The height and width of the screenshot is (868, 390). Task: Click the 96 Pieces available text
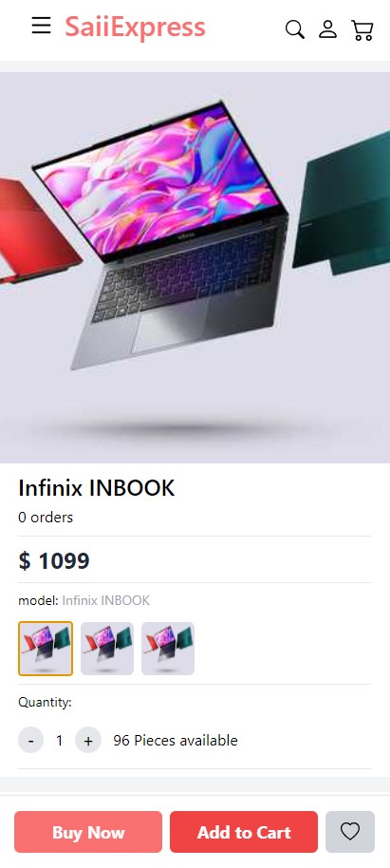coord(176,740)
